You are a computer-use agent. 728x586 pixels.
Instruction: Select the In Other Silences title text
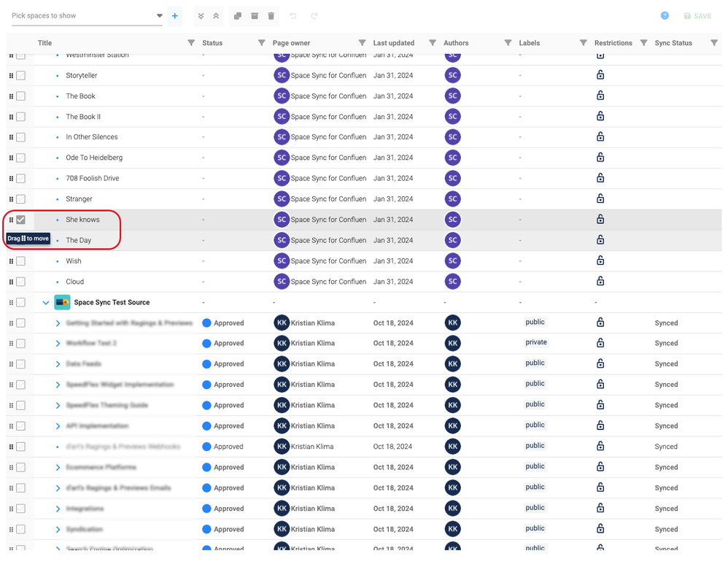[91, 137]
